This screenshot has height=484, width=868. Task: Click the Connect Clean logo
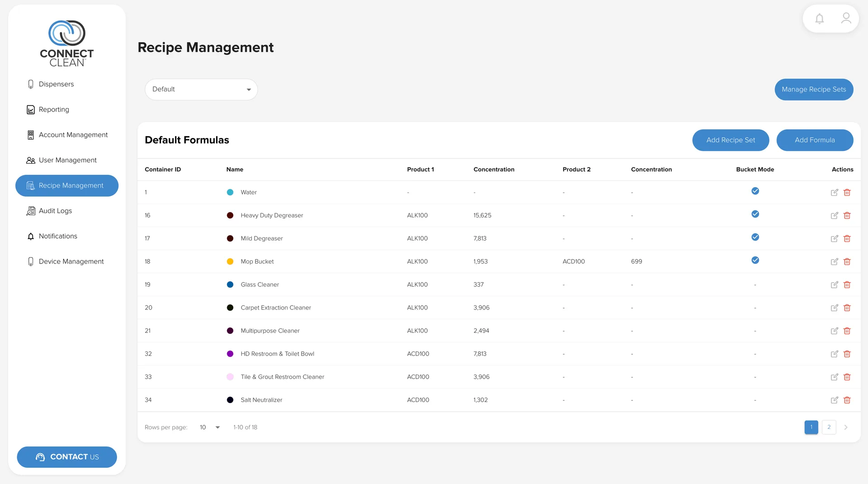(67, 43)
